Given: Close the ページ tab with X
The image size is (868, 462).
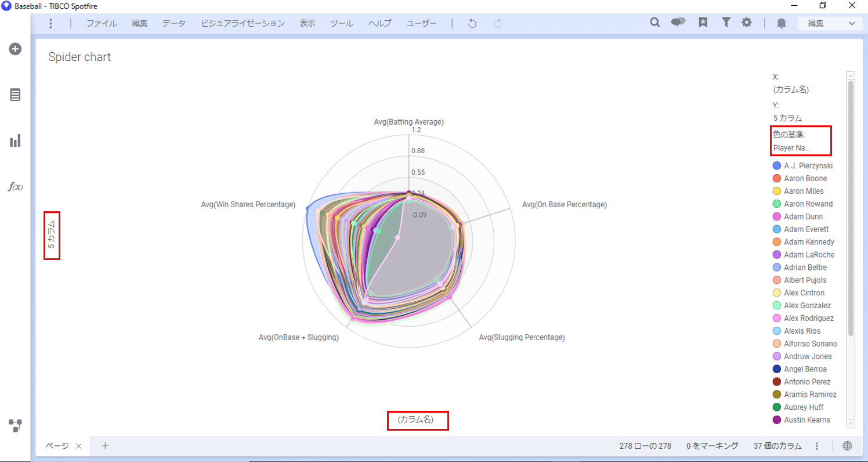Looking at the screenshot, I should click(x=79, y=446).
